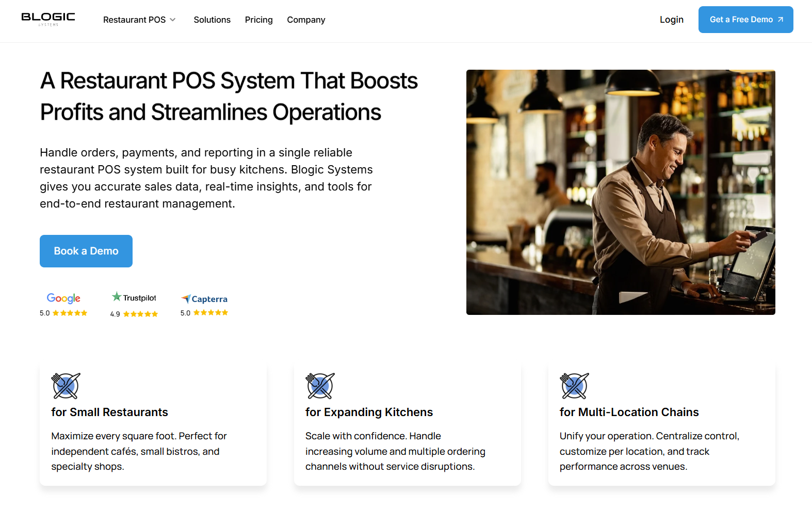
Task: Click the chevron next to Restaurant POS
Action: 173,20
